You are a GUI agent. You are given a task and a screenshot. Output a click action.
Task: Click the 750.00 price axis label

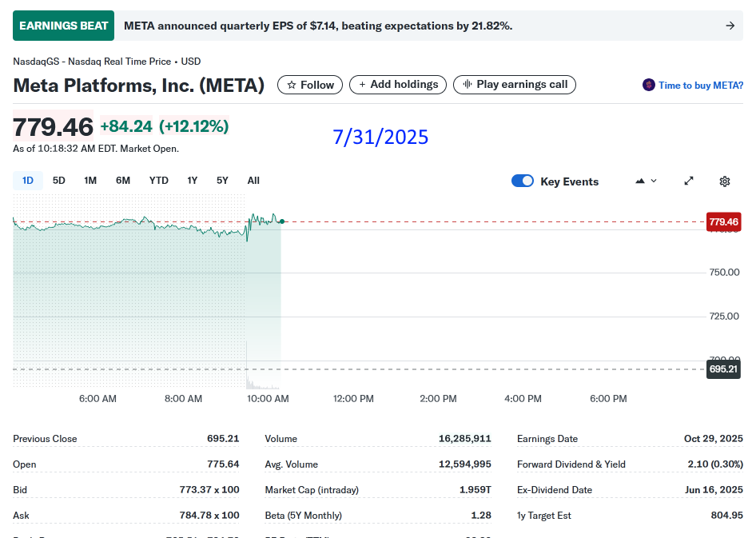tap(724, 273)
